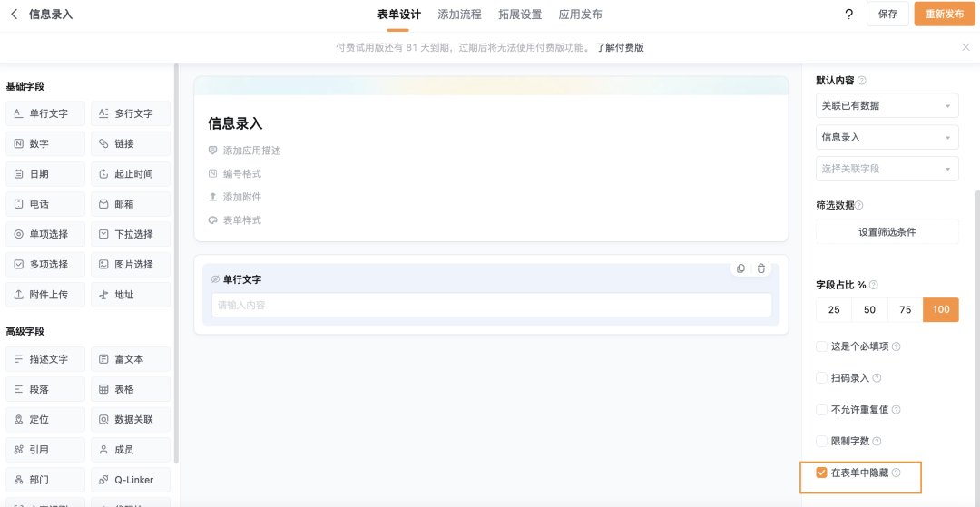Click the help question mark icon in top bar

(848, 15)
